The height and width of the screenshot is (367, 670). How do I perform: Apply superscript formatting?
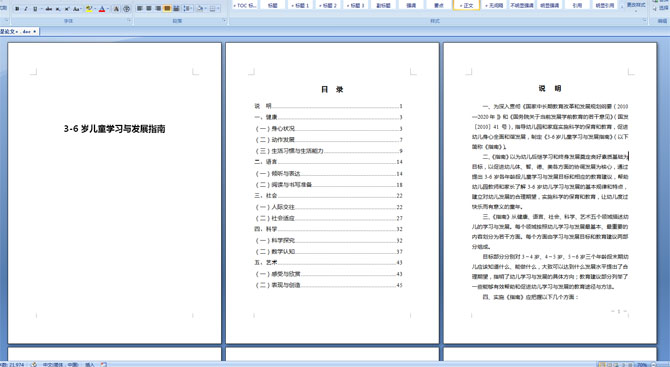[x=67, y=9]
